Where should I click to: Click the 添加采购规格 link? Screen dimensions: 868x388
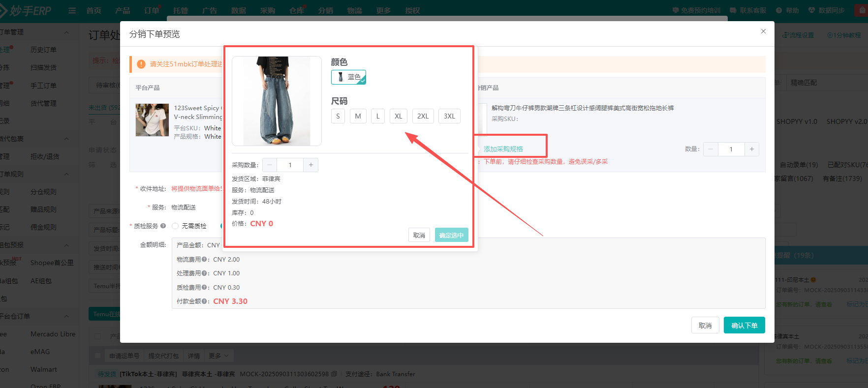(503, 149)
